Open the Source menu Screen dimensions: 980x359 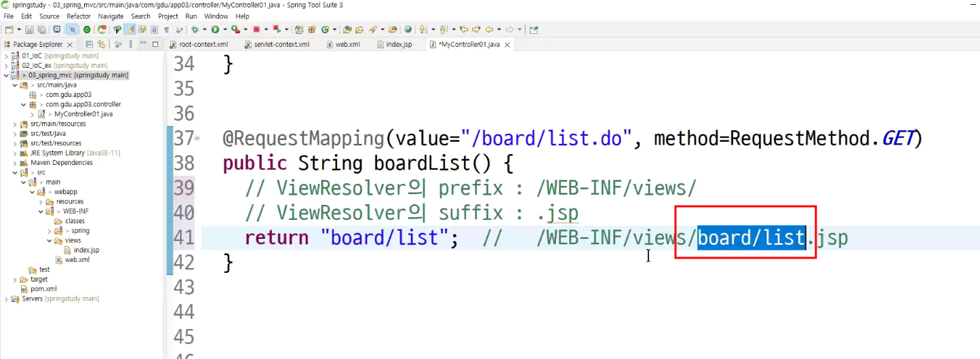point(49,16)
